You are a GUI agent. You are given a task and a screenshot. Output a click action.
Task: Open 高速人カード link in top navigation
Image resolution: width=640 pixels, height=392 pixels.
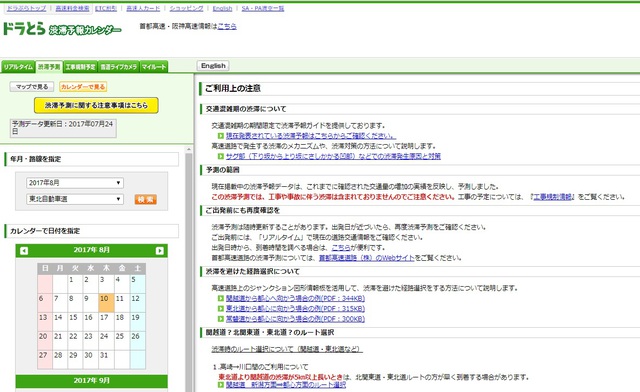[x=143, y=8]
